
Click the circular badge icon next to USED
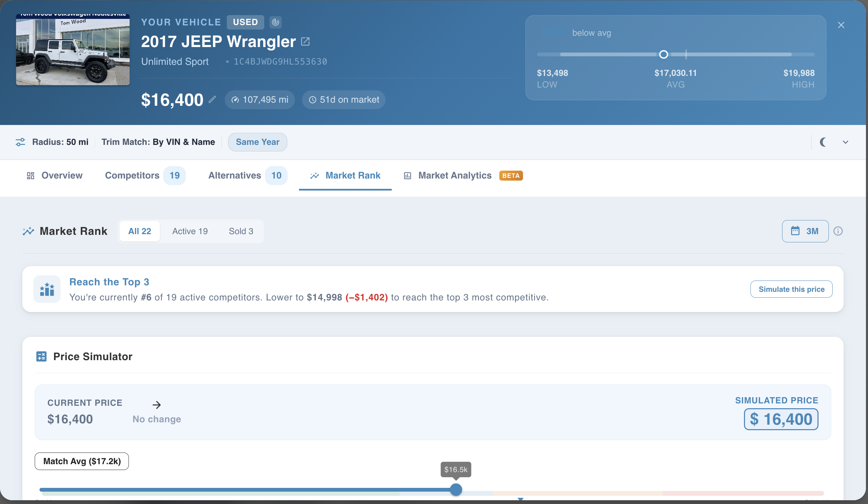point(275,22)
